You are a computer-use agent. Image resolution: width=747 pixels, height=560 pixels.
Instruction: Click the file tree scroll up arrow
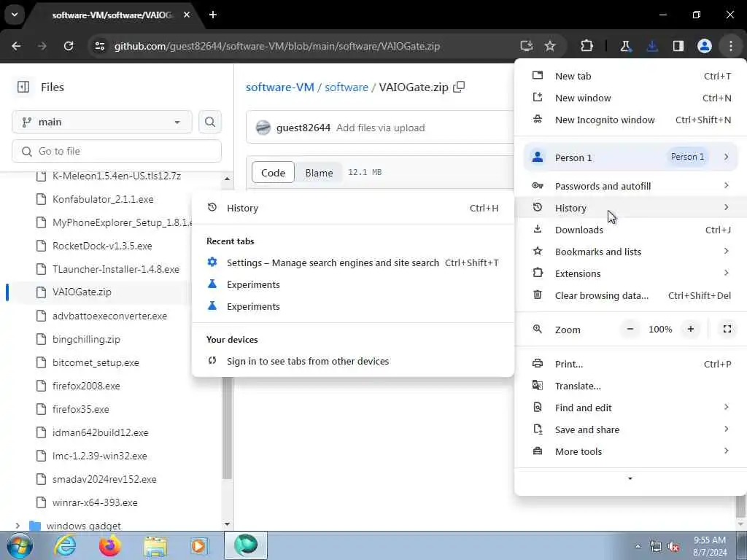pyautogui.click(x=228, y=179)
